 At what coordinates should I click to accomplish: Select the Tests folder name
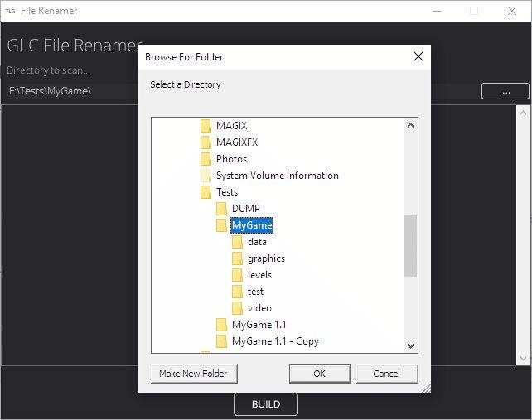227,192
